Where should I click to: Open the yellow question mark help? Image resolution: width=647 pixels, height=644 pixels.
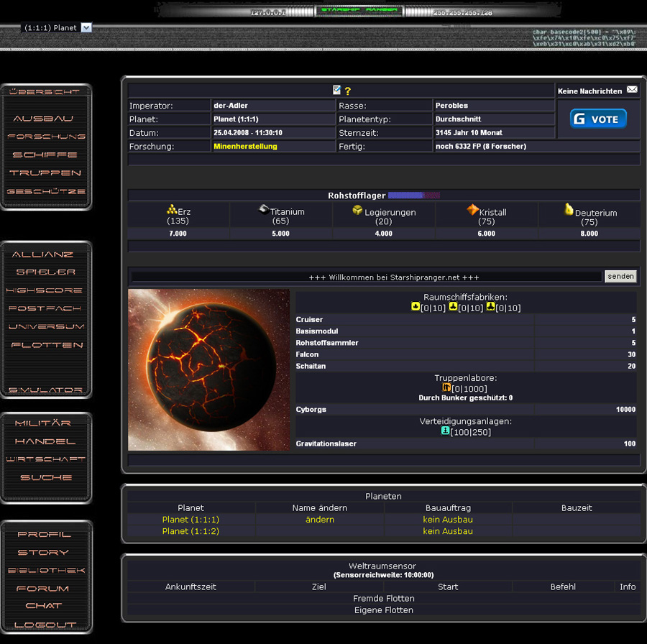[x=348, y=91]
